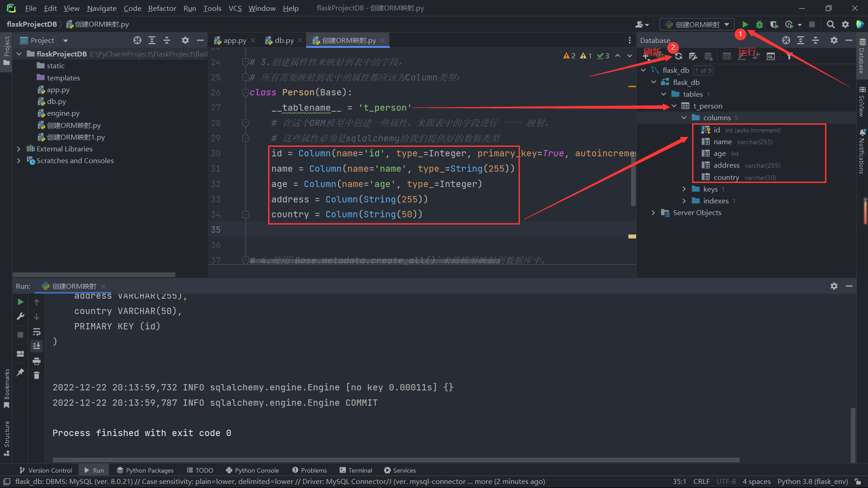Click the CRLF line separator status item

[x=701, y=482]
